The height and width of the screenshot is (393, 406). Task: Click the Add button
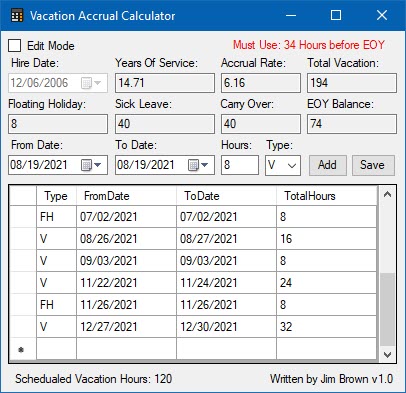pos(328,165)
